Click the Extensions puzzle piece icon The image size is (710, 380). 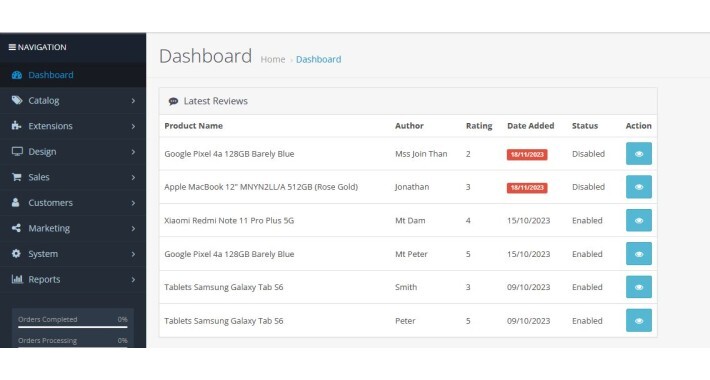click(17, 126)
